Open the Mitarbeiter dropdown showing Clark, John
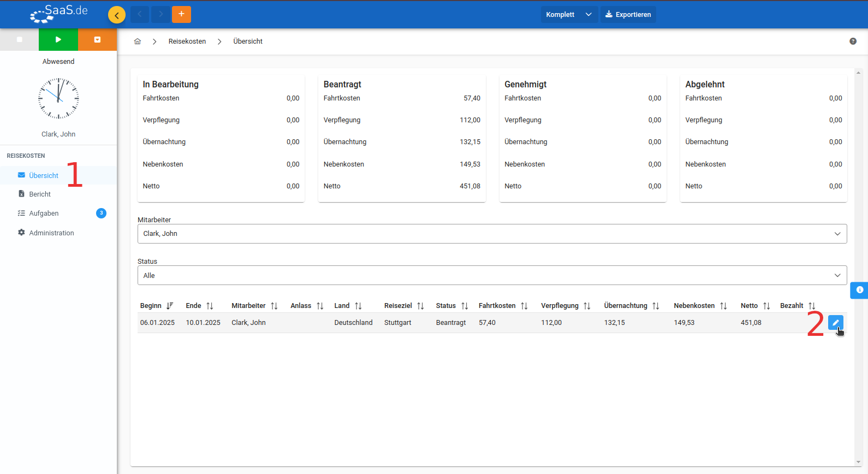This screenshot has width=868, height=474. [x=492, y=234]
